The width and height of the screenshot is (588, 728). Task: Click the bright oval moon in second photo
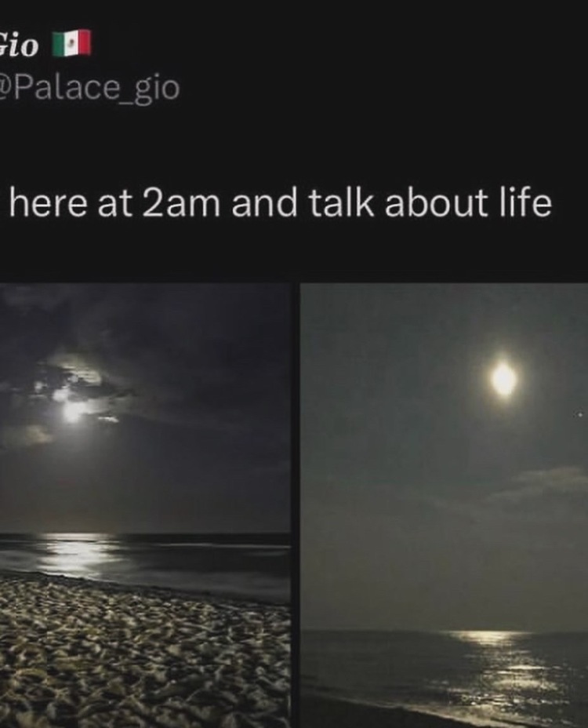coord(503,380)
